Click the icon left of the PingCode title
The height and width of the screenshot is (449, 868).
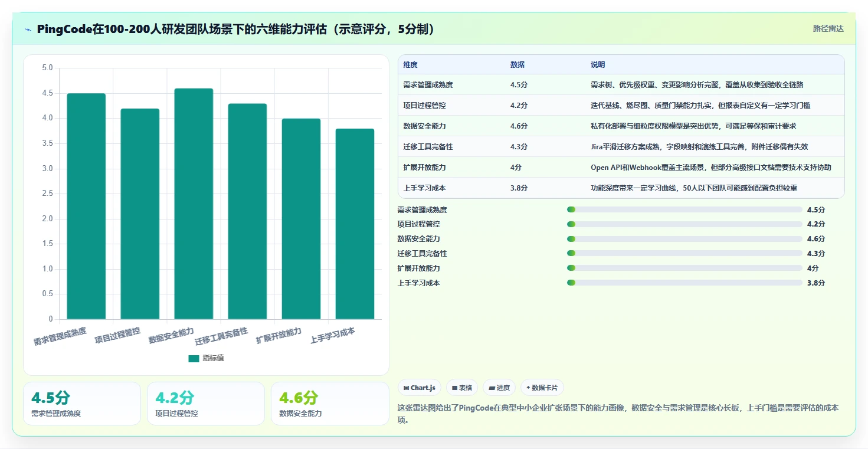pos(28,30)
